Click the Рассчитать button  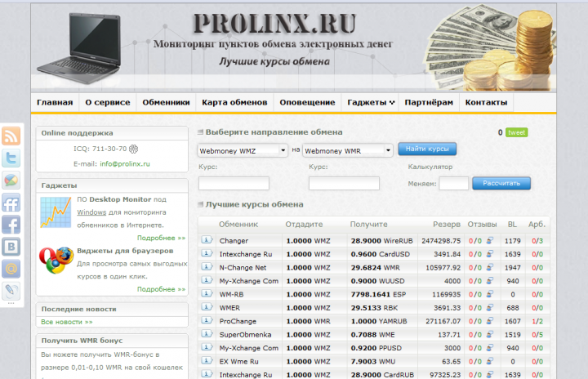pos(501,184)
